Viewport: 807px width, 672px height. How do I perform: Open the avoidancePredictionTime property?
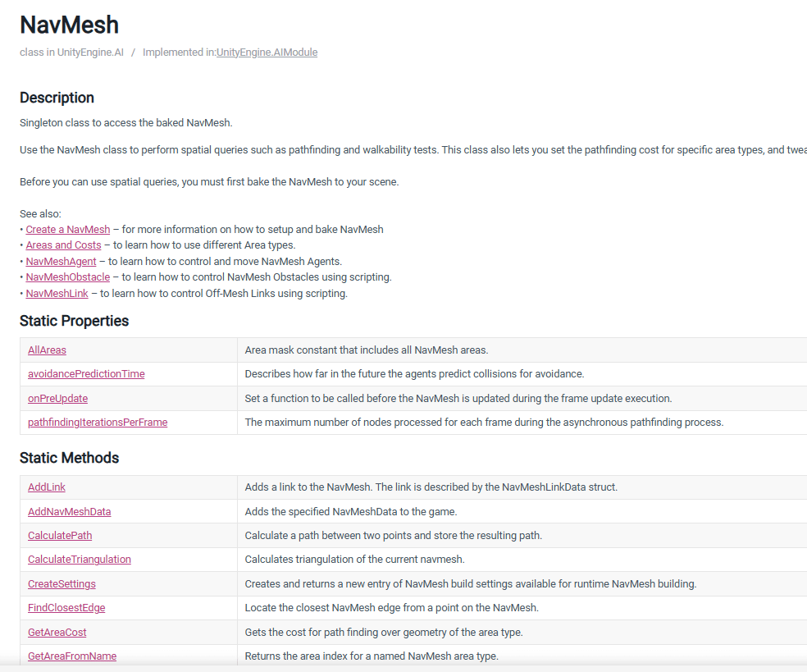(x=86, y=374)
